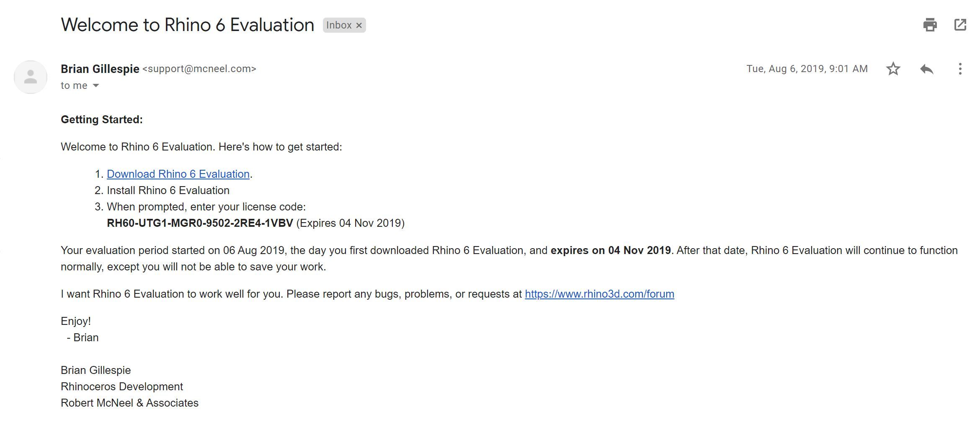Click the bold "expires on 04 Nov 2019" text
This screenshot has width=980, height=441.
[x=610, y=250]
